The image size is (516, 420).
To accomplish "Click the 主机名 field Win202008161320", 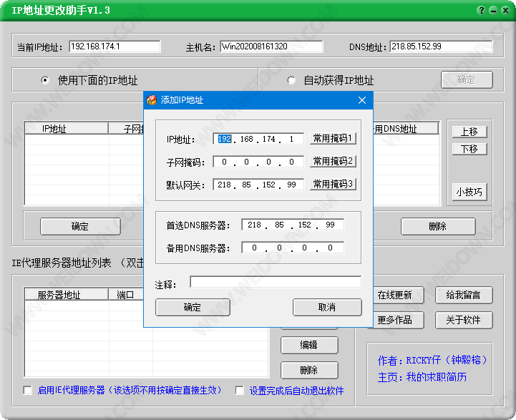I will (271, 47).
